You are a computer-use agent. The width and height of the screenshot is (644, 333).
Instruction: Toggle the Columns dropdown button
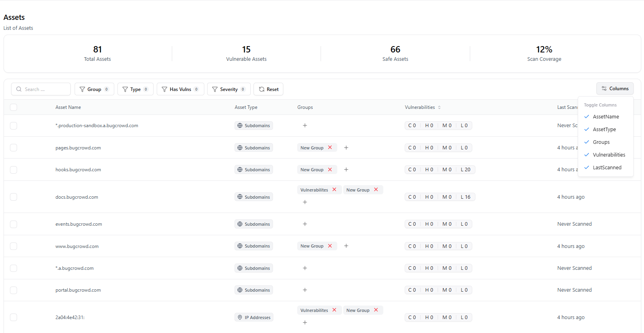[x=615, y=89]
